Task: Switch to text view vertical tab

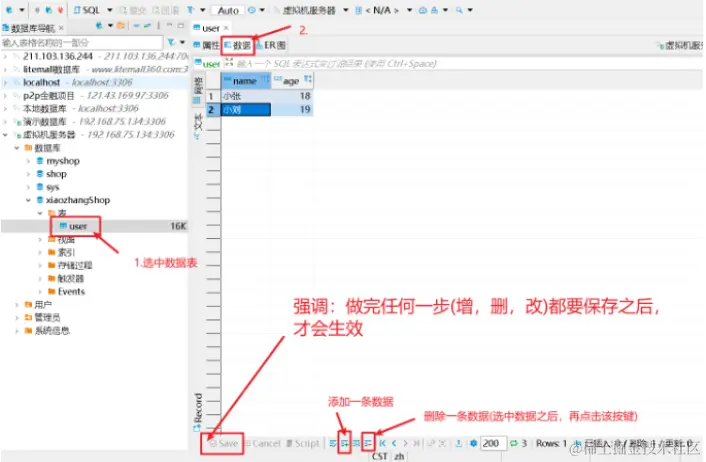Action: [198, 125]
